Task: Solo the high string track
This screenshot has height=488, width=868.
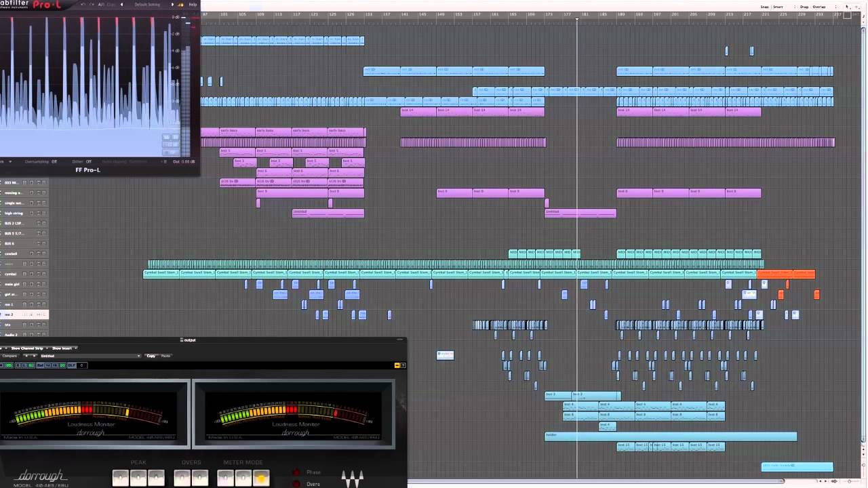Action: tap(44, 213)
